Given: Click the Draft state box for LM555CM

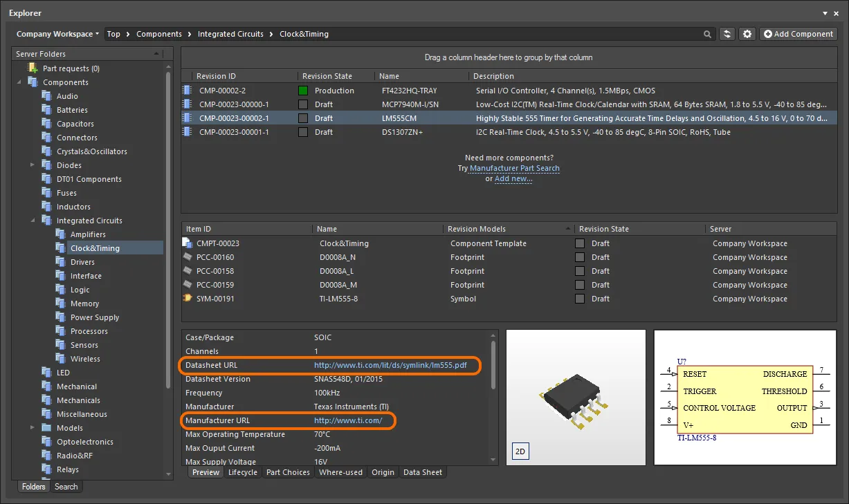Looking at the screenshot, I should [303, 118].
